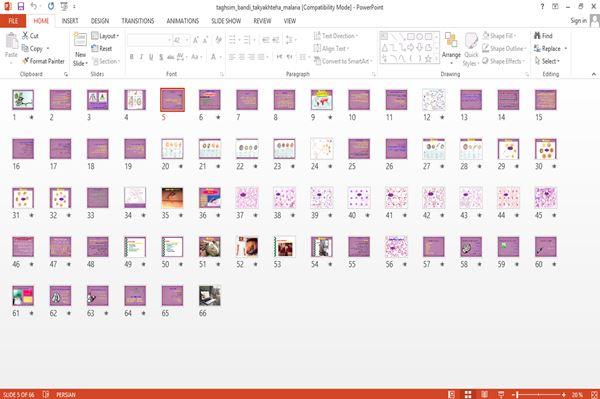Click zoom in plus button
The height and width of the screenshot is (399, 600).
564,394
